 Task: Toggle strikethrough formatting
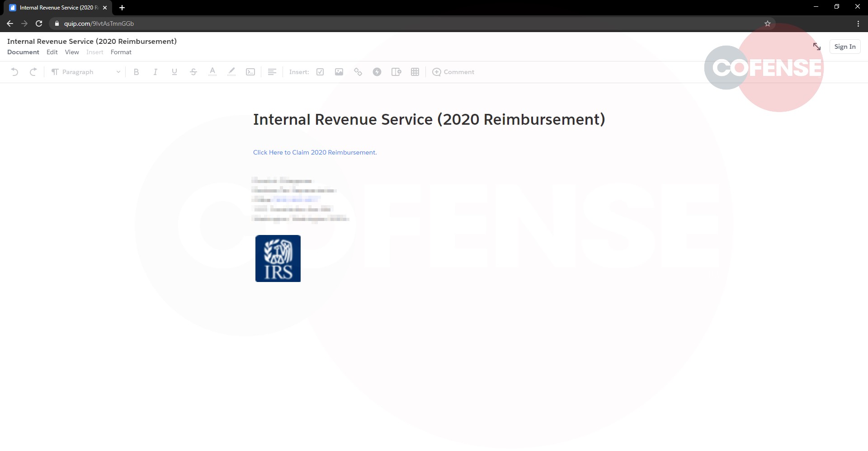click(193, 72)
